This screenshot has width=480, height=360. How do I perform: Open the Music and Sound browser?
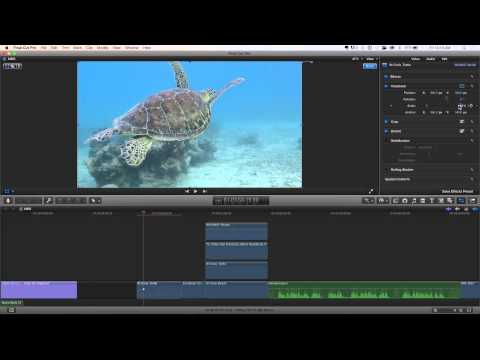(x=414, y=200)
